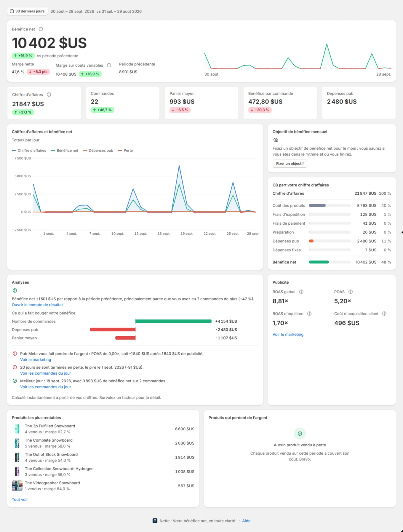
Task: Click The Complete Snowboard thumbnail
Action: tap(17, 443)
